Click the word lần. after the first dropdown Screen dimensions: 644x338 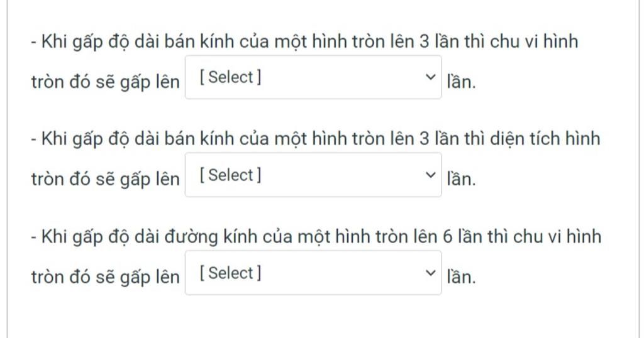[x=461, y=82]
